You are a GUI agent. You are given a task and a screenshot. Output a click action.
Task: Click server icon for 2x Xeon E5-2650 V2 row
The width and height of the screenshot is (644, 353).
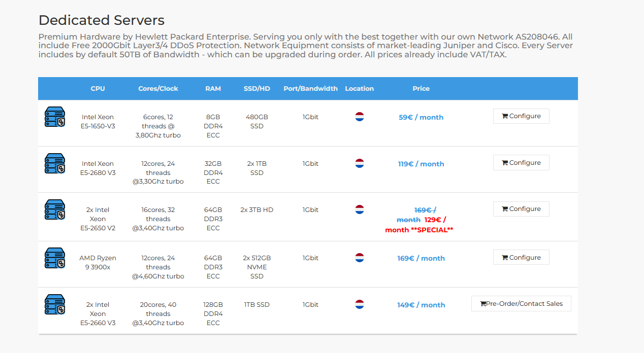[x=54, y=209]
